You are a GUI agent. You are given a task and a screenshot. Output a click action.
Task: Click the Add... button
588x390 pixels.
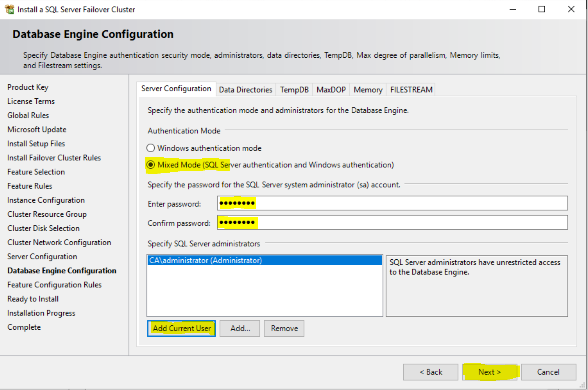(x=240, y=328)
